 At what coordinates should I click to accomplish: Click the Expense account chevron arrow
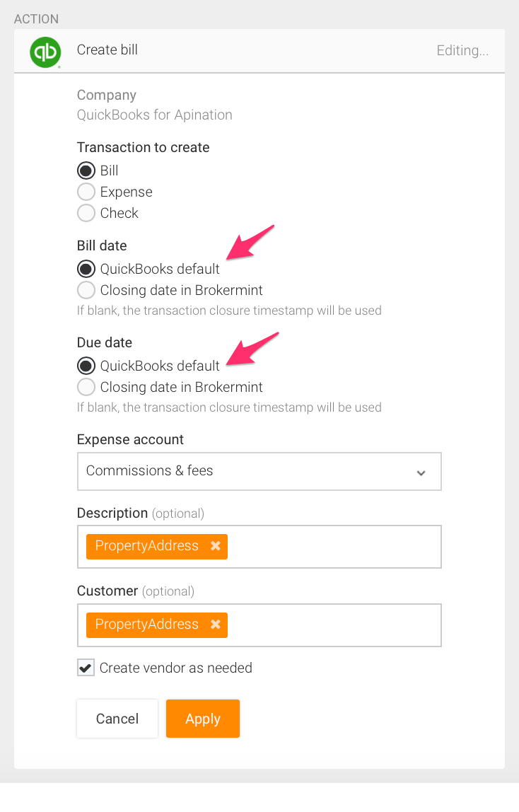(x=421, y=472)
